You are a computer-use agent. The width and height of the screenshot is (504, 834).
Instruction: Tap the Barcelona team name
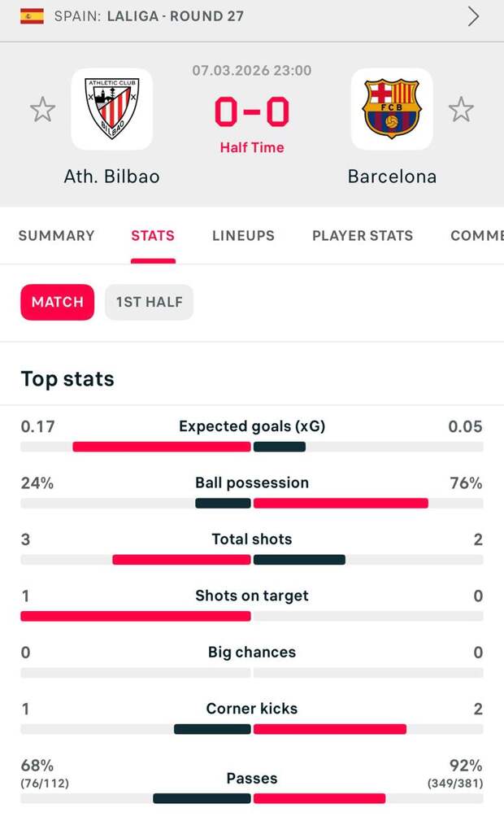click(x=392, y=177)
